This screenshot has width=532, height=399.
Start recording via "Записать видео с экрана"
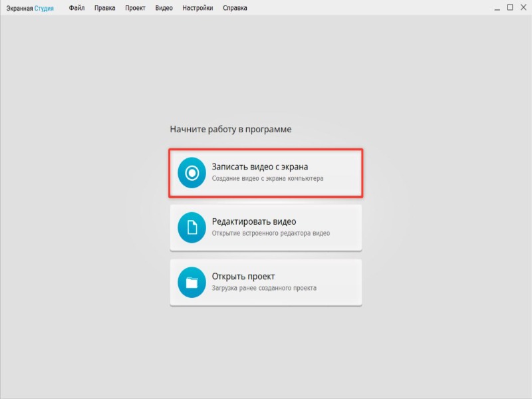(260, 167)
